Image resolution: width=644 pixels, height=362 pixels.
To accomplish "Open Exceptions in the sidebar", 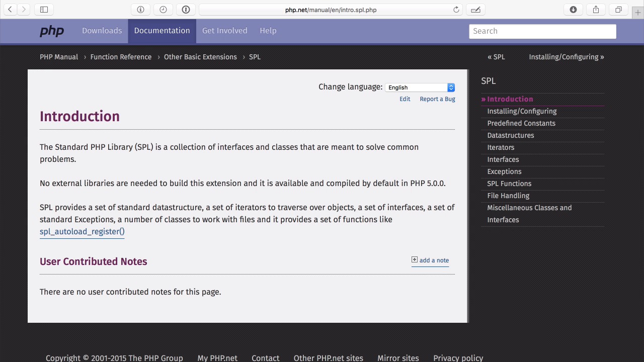I will pos(504,171).
